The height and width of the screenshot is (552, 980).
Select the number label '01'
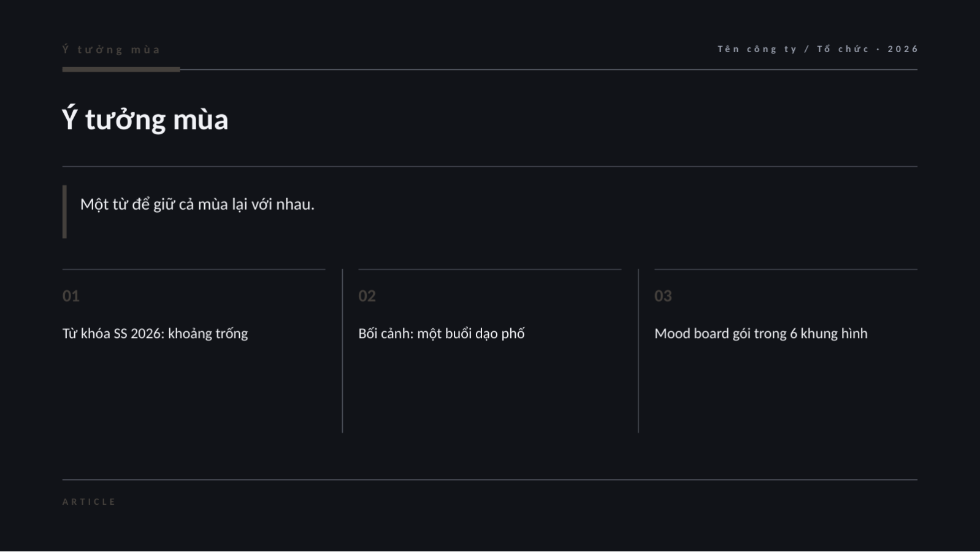[71, 296]
